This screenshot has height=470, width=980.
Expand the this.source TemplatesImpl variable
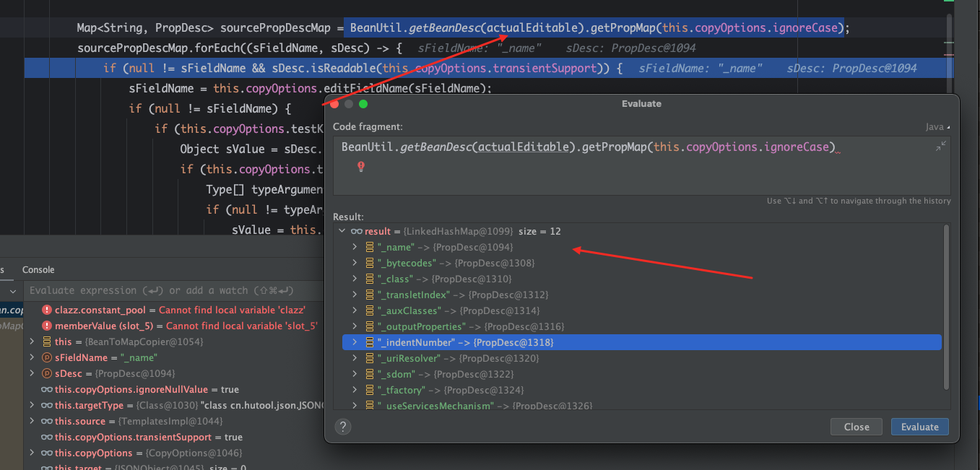click(x=32, y=421)
